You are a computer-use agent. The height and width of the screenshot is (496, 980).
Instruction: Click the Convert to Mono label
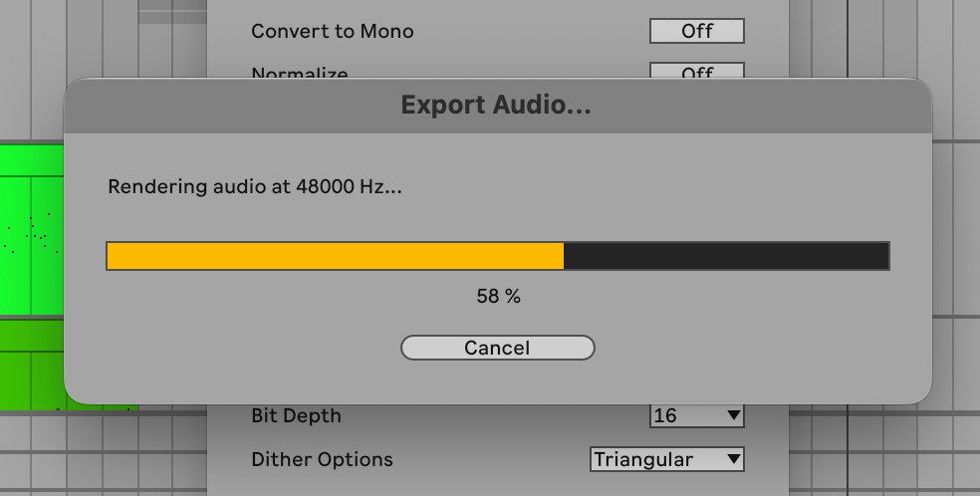pyautogui.click(x=332, y=31)
